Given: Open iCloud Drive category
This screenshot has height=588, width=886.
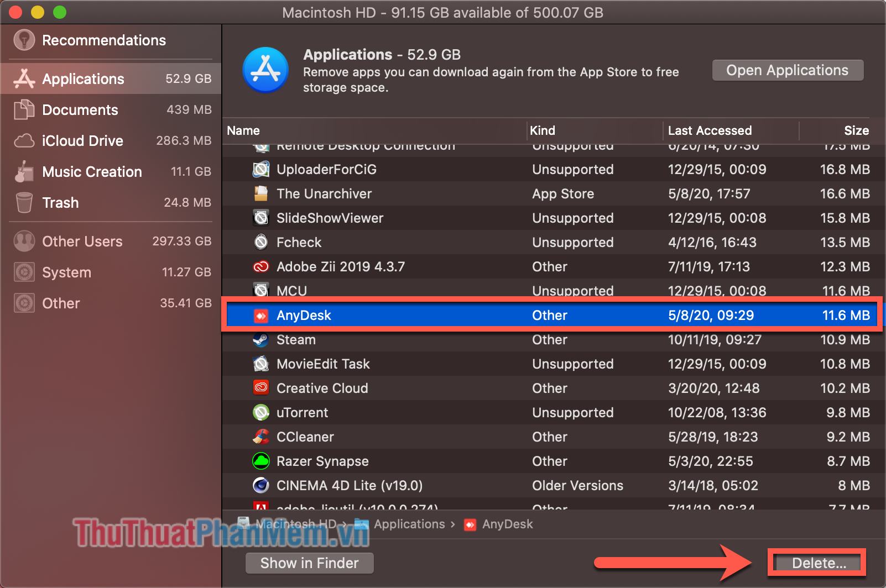Looking at the screenshot, I should click(111, 140).
